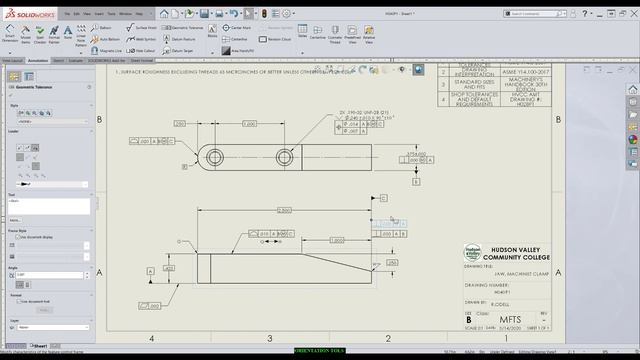Insert a Datum Target
The image size is (640, 360).
pos(178,51)
